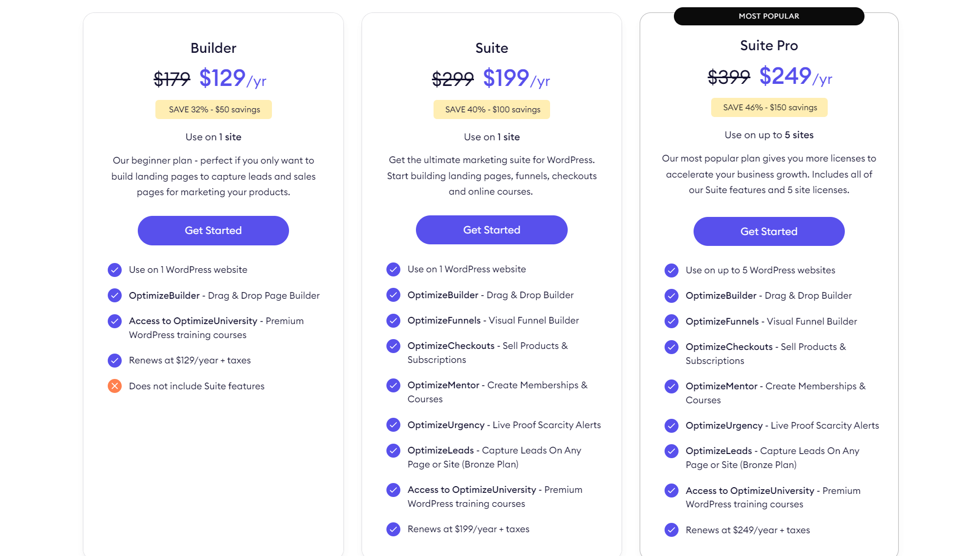Click the Suite Pro plan title
980x556 pixels.
(x=769, y=46)
